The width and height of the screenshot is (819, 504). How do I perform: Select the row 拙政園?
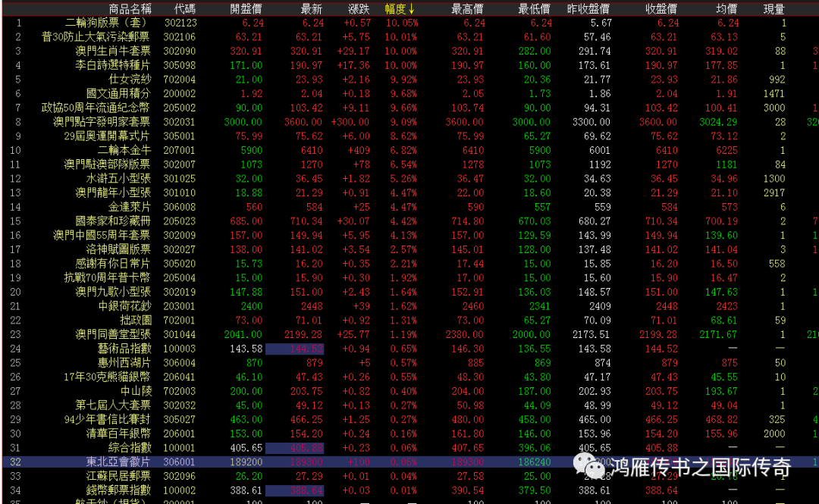410,320
